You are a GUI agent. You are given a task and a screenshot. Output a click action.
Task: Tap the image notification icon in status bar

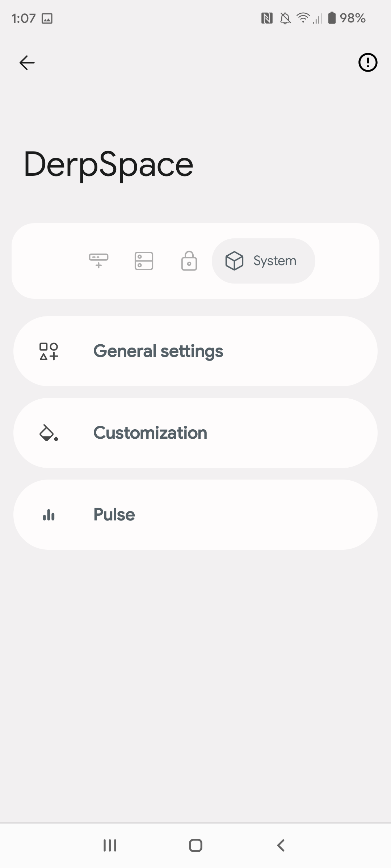(47, 18)
